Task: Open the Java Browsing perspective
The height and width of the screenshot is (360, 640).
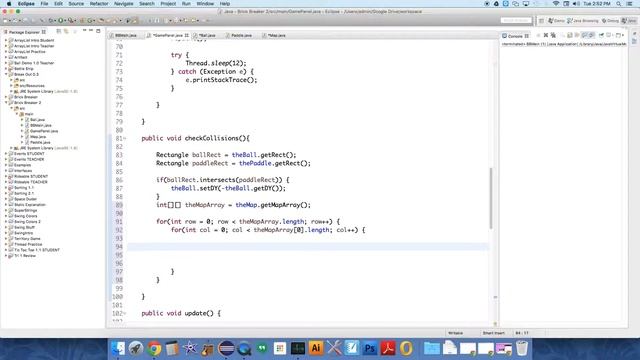Action: 582,20
